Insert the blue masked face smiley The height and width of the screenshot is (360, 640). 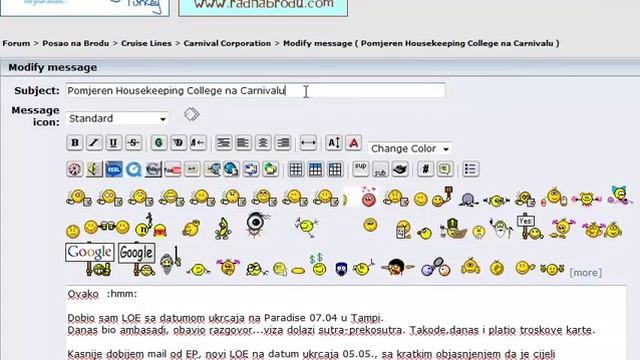pos(341,269)
